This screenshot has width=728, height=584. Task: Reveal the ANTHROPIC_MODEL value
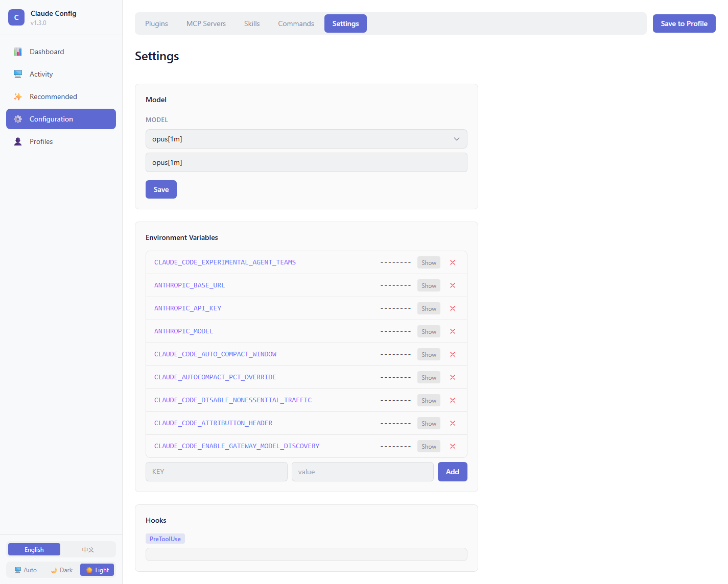429,331
